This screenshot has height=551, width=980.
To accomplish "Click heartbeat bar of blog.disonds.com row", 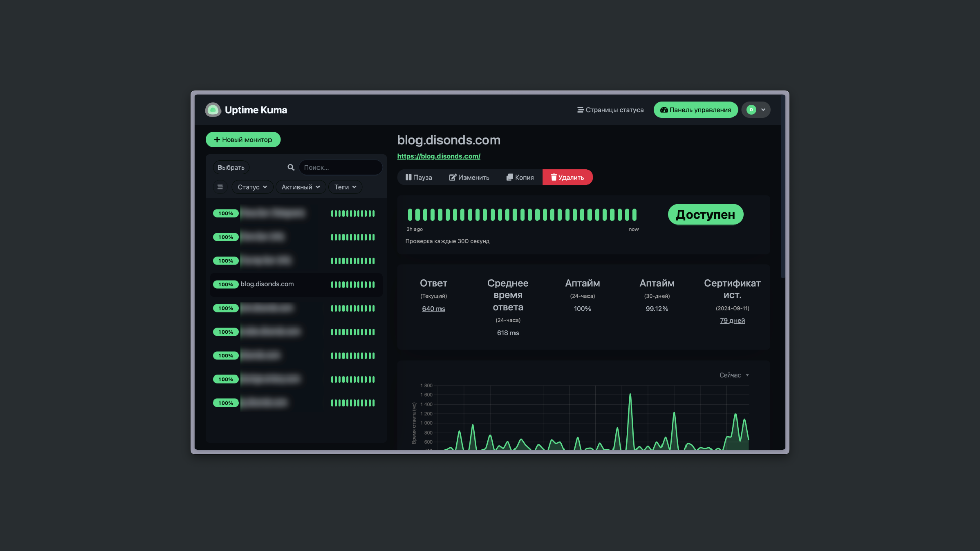I will [x=353, y=284].
